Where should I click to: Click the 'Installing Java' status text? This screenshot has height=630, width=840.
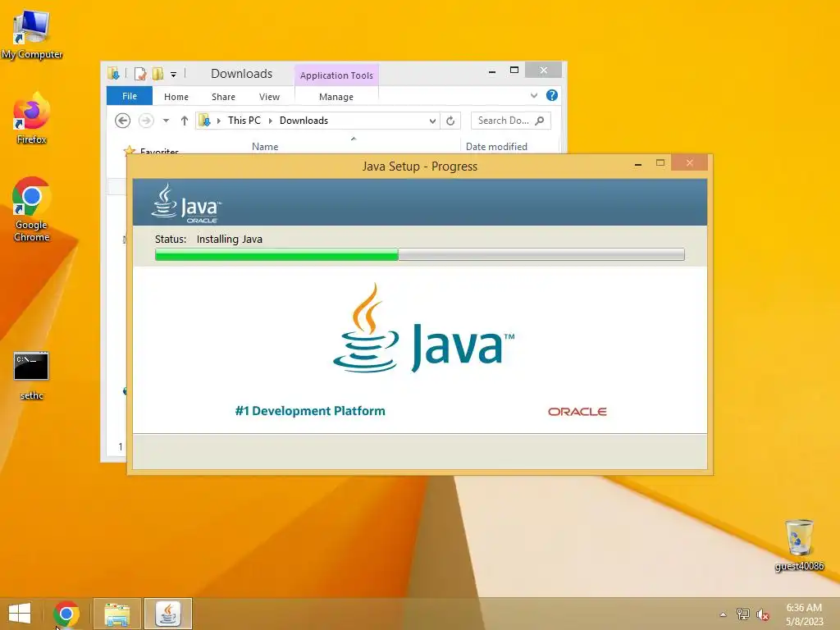pos(230,239)
